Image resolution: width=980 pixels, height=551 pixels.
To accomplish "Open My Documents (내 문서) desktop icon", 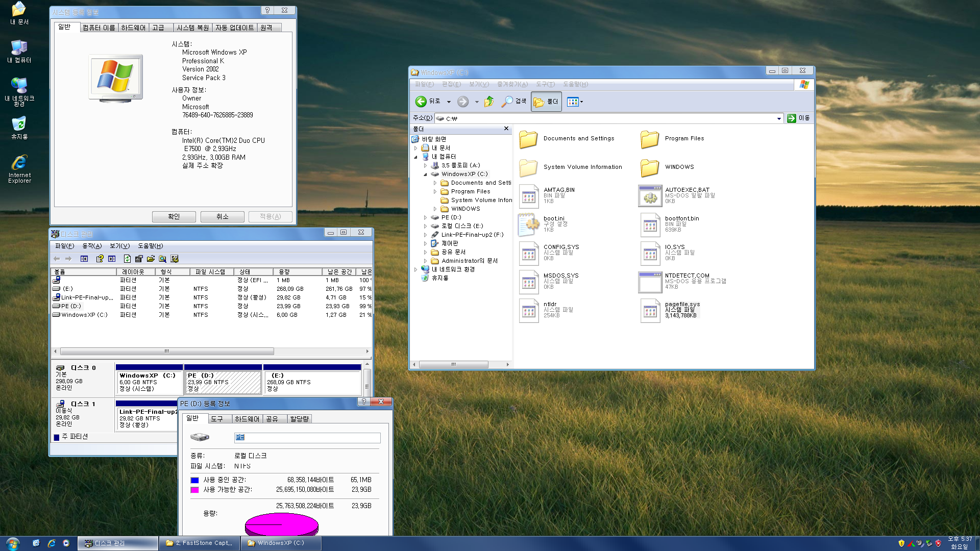I will tap(19, 13).
